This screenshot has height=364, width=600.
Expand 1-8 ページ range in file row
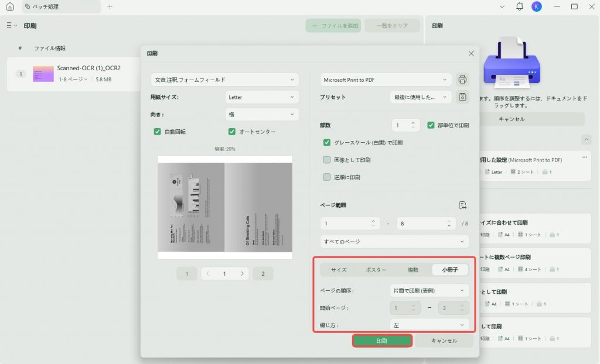(x=73, y=80)
